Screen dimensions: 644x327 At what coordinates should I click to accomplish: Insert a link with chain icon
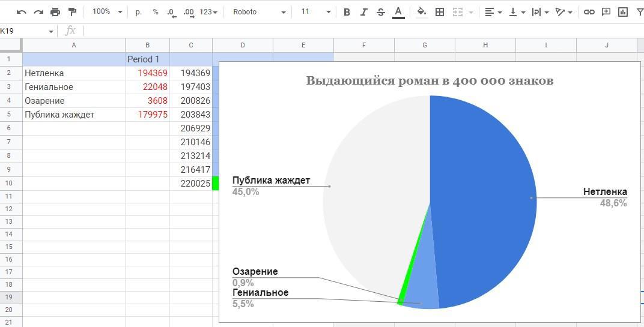pos(589,12)
